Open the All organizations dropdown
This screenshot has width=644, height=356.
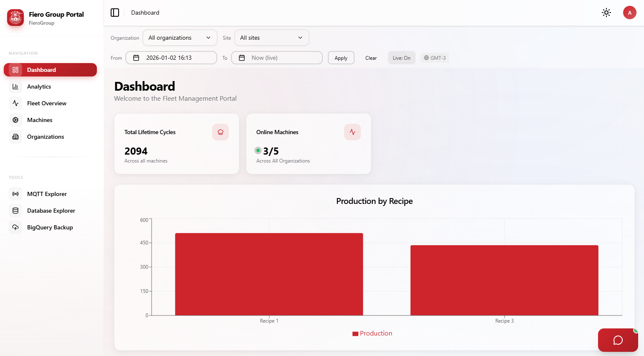(180, 38)
